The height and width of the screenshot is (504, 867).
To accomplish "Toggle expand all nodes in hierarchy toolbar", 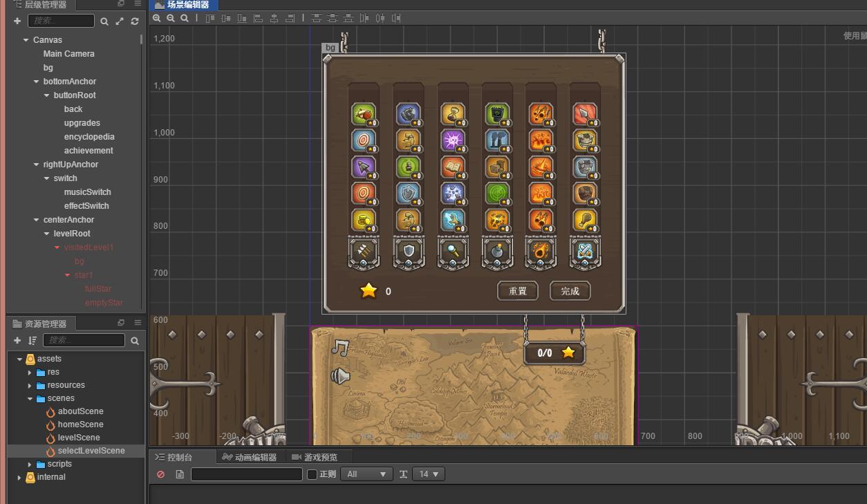I will pyautogui.click(x=120, y=21).
